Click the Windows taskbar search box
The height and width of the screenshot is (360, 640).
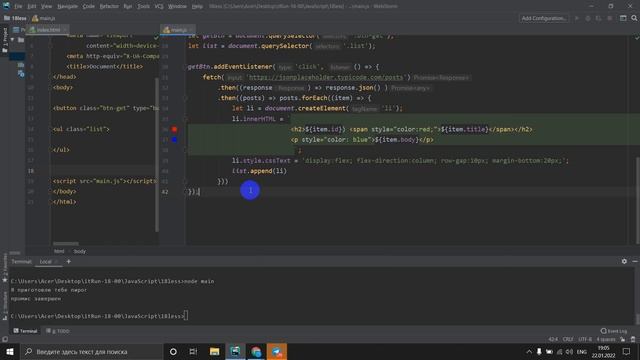tap(91, 352)
